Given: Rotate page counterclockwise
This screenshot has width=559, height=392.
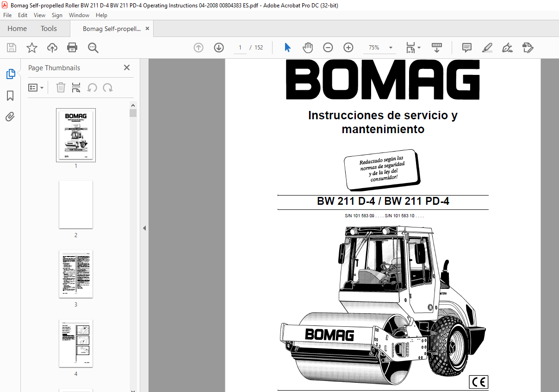Looking at the screenshot, I should pyautogui.click(x=92, y=87).
